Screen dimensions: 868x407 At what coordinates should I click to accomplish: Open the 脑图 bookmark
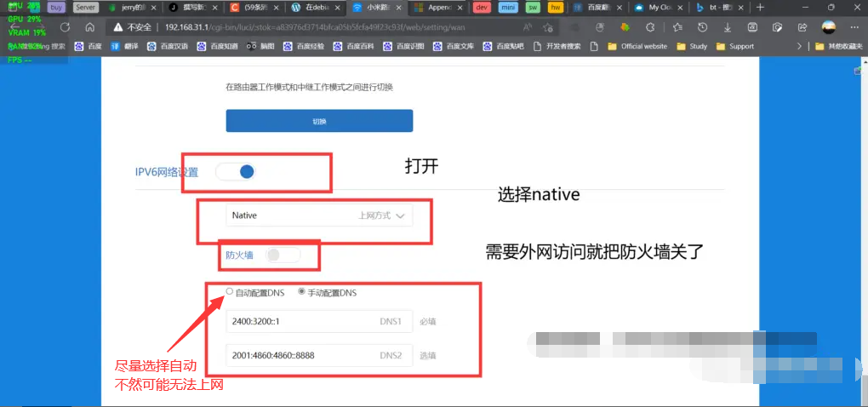[x=260, y=47]
